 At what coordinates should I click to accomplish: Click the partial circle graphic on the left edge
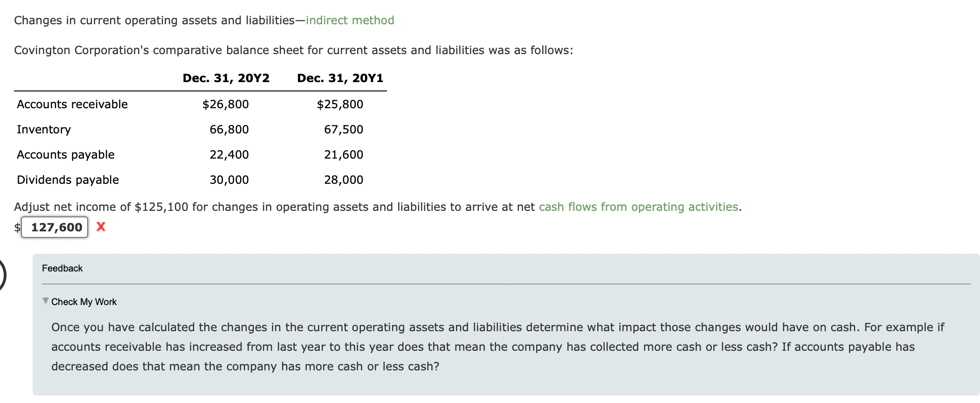[x=2, y=275]
